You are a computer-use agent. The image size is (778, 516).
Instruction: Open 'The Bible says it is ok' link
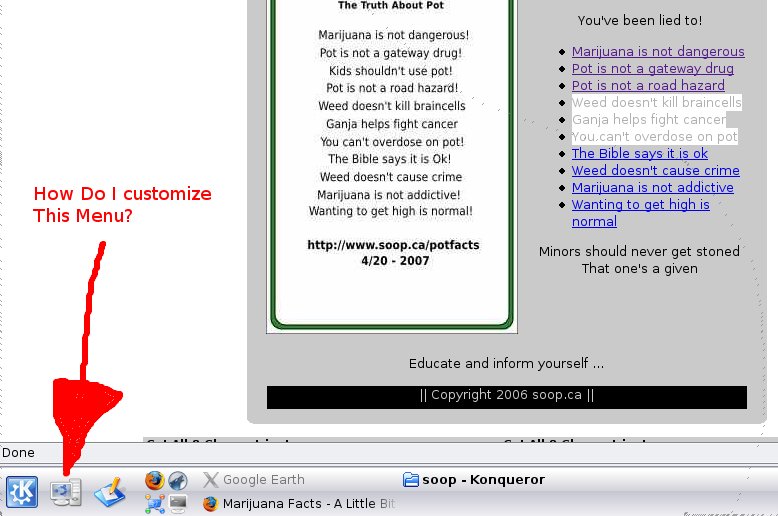pyautogui.click(x=639, y=154)
